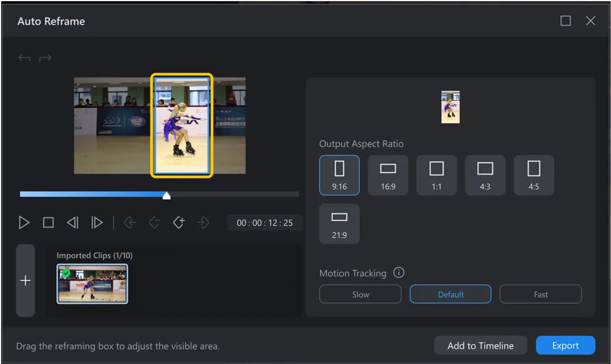Stop playback with the square icon
The image size is (611, 364).
[48, 223]
